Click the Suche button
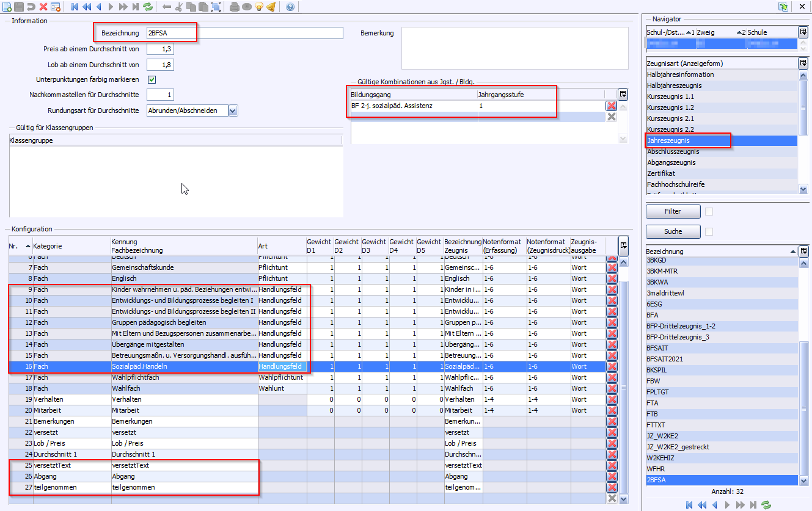This screenshot has width=812, height=511. (x=673, y=231)
